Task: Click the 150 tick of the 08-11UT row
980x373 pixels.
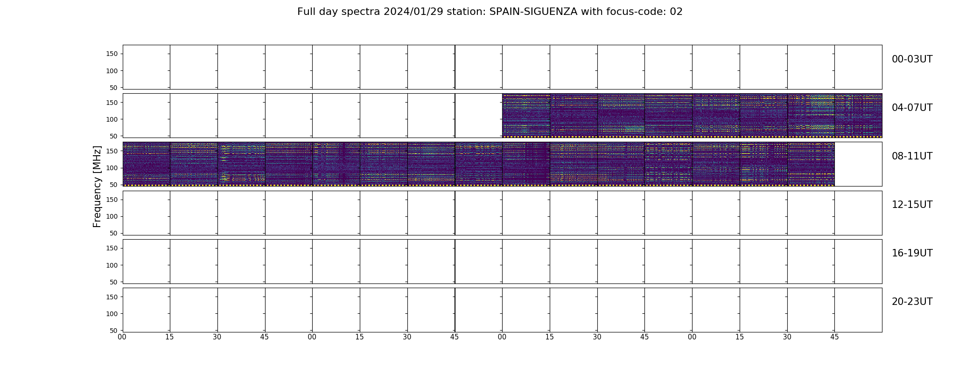Action: click(112, 151)
